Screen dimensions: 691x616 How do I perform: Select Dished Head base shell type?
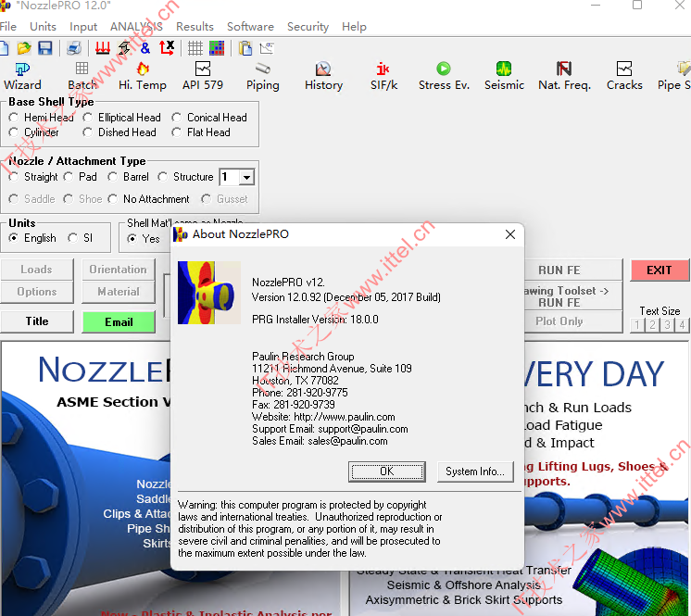point(119,132)
